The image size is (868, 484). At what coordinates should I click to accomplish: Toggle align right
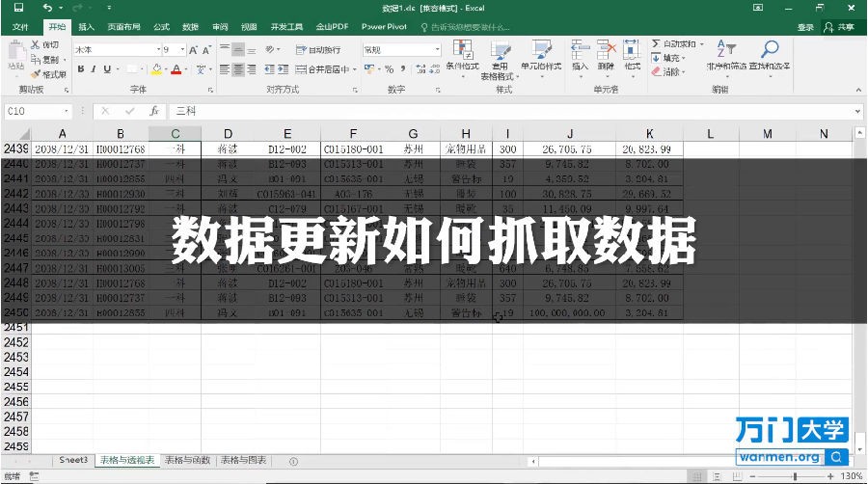click(x=252, y=69)
